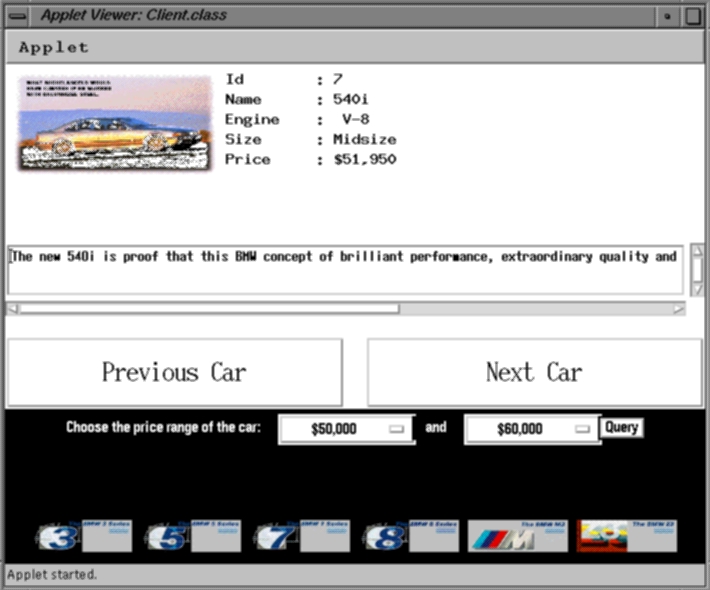Open the BMW M3 logo thumbnail
710x590 pixels.
point(518,536)
